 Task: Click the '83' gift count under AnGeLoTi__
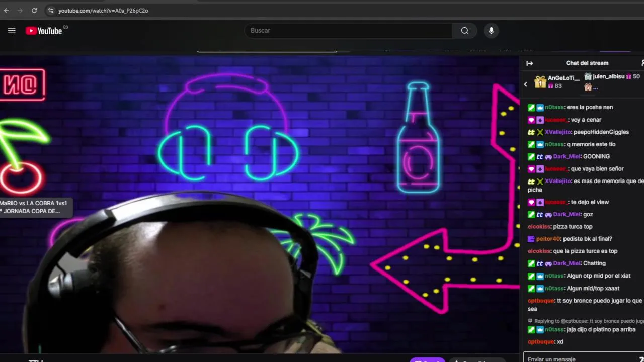click(x=558, y=86)
